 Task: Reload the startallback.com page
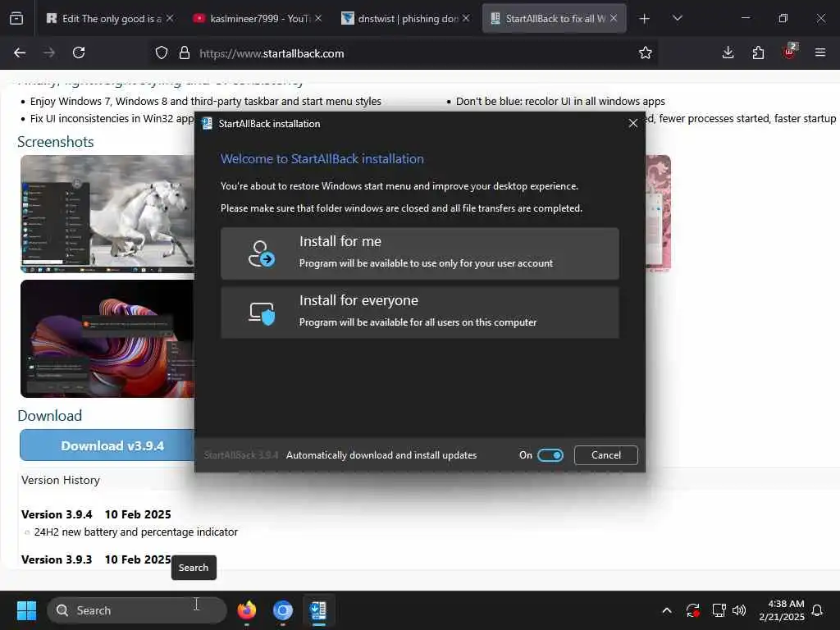coord(79,53)
